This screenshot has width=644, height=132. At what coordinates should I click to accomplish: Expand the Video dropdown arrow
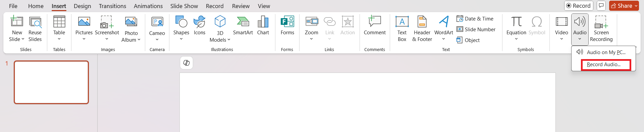[x=561, y=39]
